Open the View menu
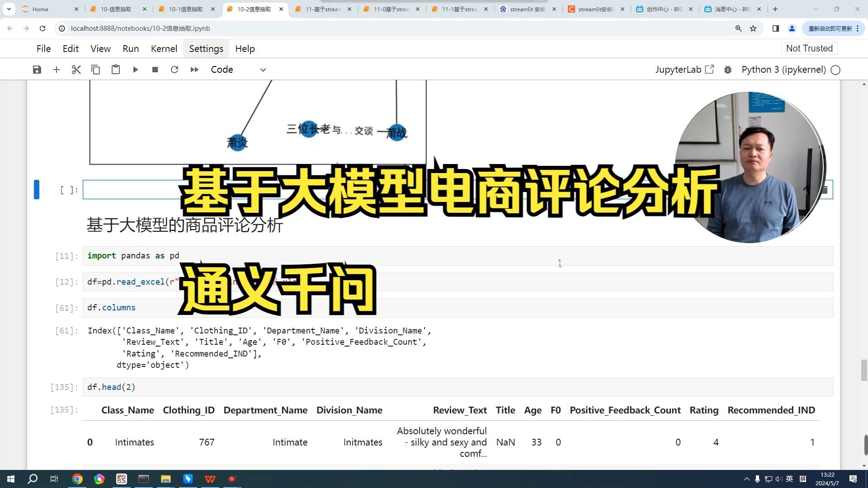 pos(100,49)
